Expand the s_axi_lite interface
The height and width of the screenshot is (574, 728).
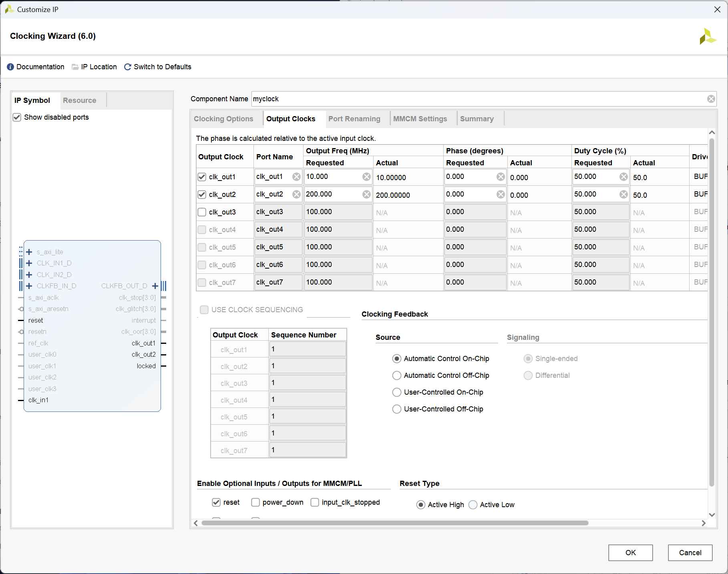pyautogui.click(x=29, y=252)
